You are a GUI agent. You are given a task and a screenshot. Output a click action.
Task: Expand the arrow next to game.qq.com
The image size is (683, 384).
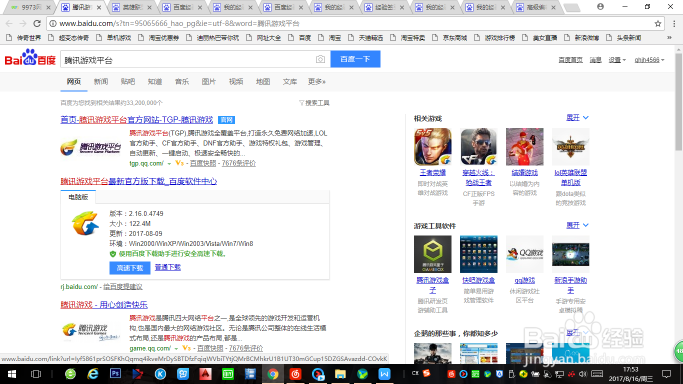(x=176, y=349)
